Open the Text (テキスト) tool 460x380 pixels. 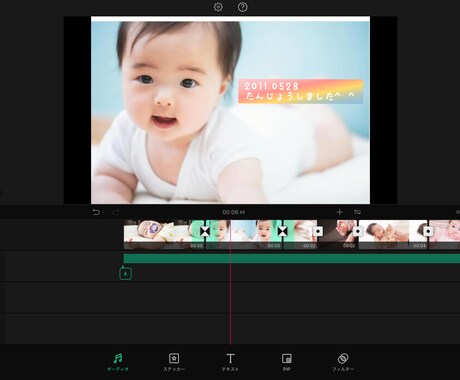pyautogui.click(x=230, y=362)
